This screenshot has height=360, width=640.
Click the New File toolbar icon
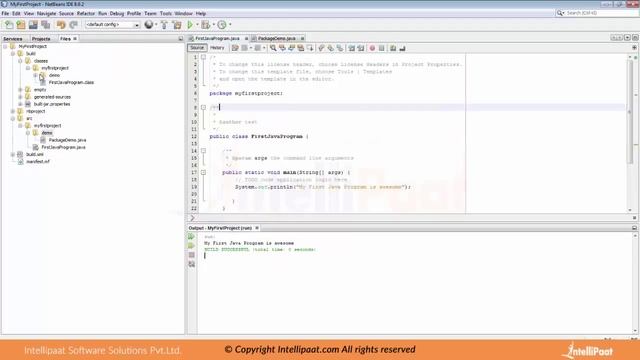point(9,25)
